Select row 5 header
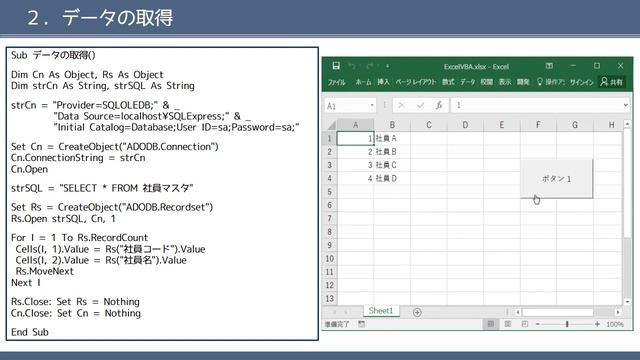The width and height of the screenshot is (640, 360). tap(329, 191)
